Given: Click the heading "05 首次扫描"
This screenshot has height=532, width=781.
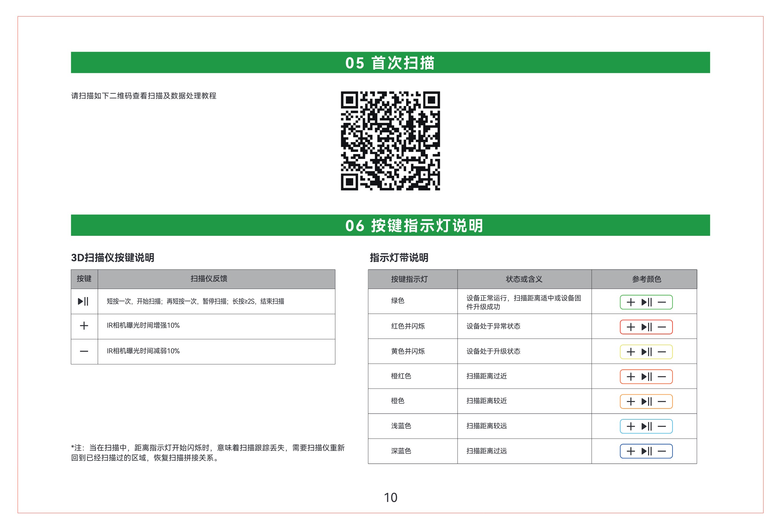Looking at the screenshot, I should pyautogui.click(x=390, y=63).
